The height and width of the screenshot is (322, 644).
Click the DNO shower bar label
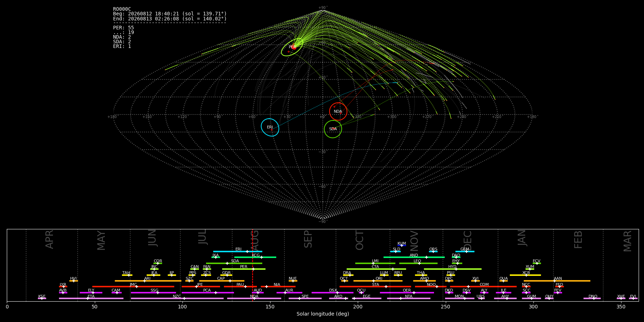tap(593, 297)
